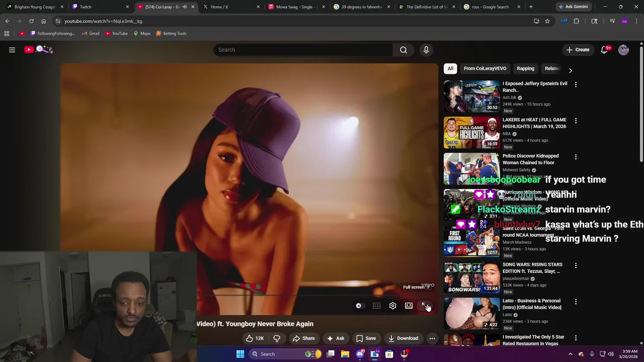Bookmark this page with star icon
644x362 pixels.
click(547, 21)
